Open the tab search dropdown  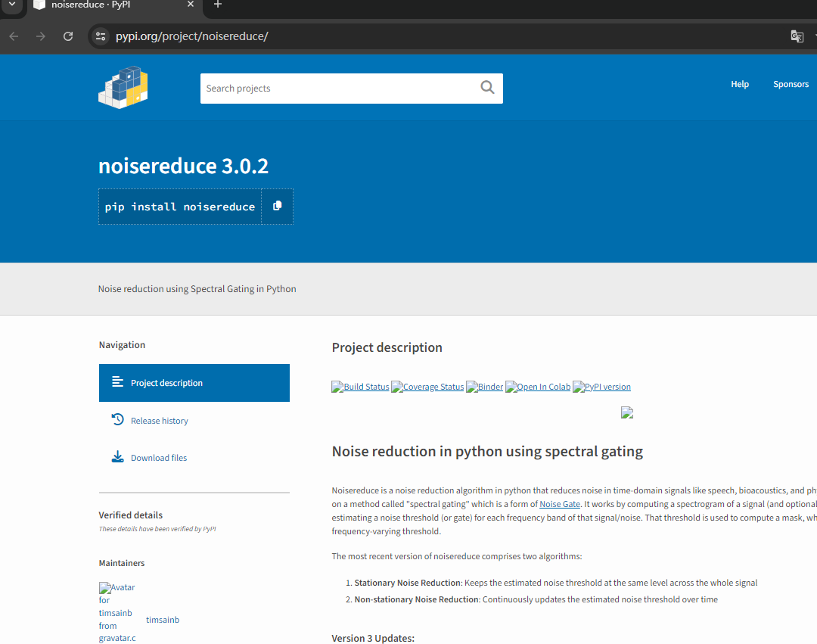(12, 5)
